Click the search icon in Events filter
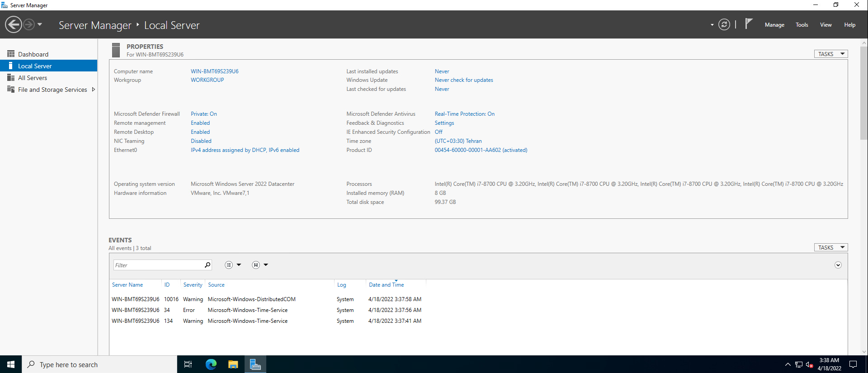Viewport: 868px width, 373px height. tap(208, 265)
